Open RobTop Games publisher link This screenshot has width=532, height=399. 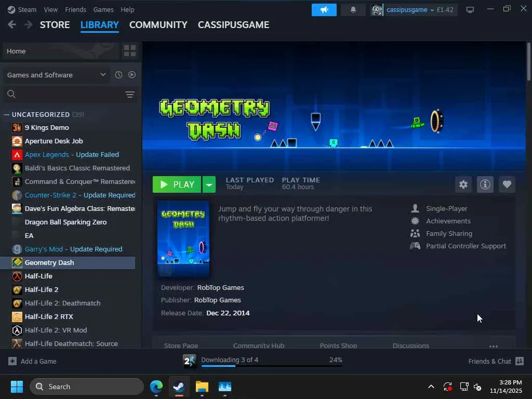coord(218,300)
